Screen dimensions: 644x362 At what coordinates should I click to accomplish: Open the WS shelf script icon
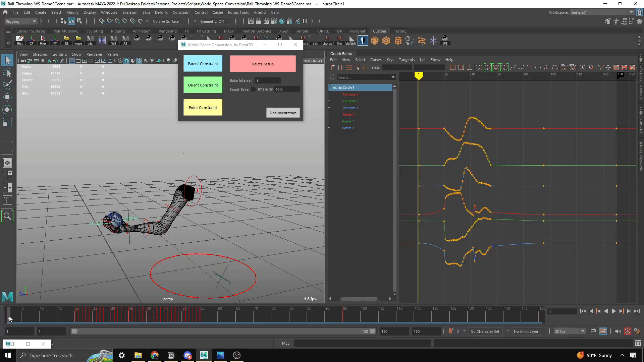tap(445, 41)
